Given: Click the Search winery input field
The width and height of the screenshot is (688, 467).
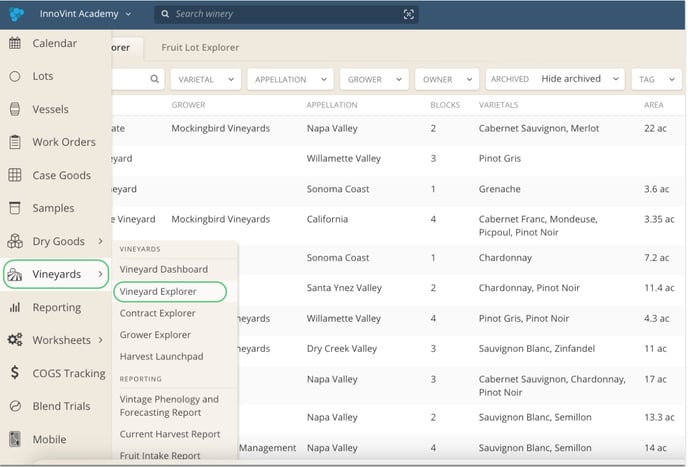Looking at the screenshot, I should click(285, 14).
